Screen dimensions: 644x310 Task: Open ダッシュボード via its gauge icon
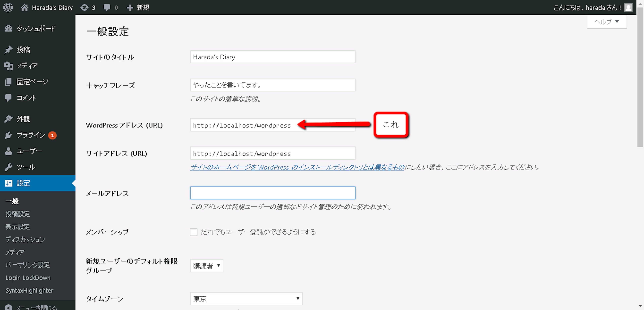point(9,29)
